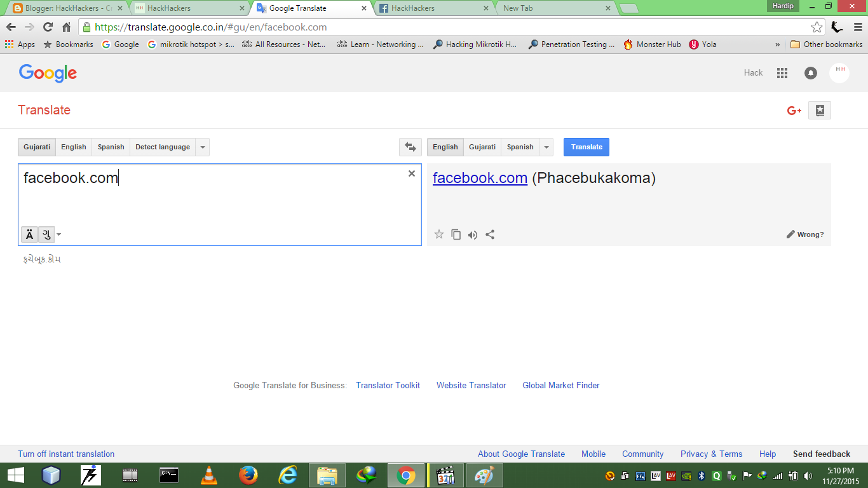Viewport: 868px width, 488px height.
Task: Expand the target language list dropdown
Action: click(x=546, y=147)
